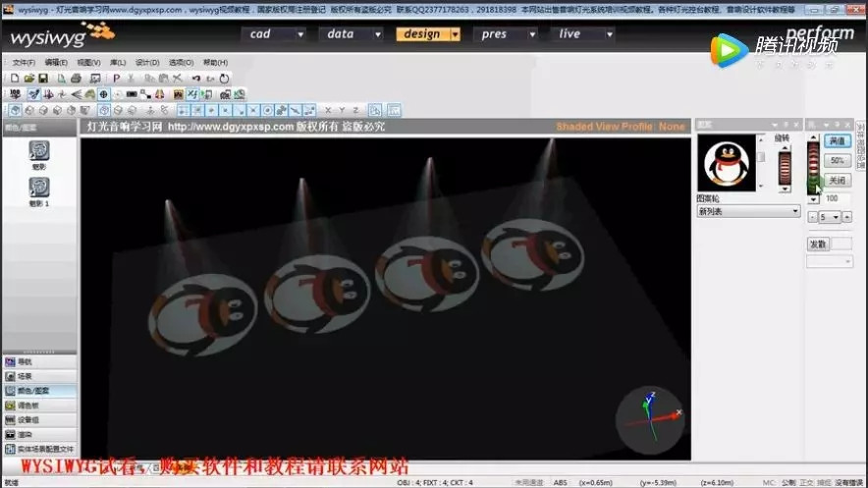Open file with the folder icon

28,78
